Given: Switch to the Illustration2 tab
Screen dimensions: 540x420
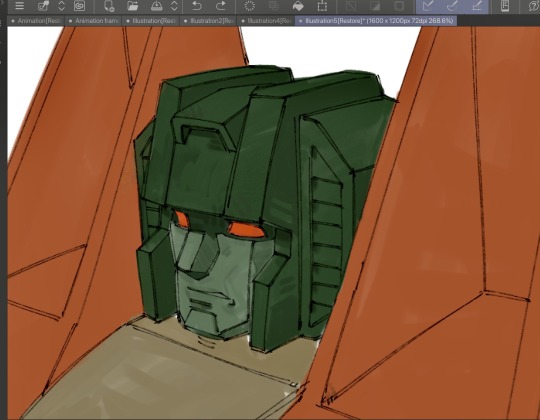Looking at the screenshot, I should point(208,21).
